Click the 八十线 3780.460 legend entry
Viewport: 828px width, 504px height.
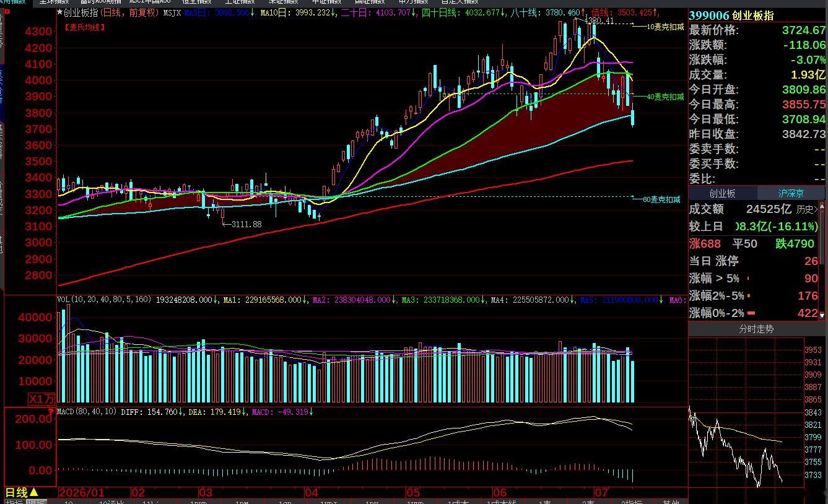coord(547,12)
